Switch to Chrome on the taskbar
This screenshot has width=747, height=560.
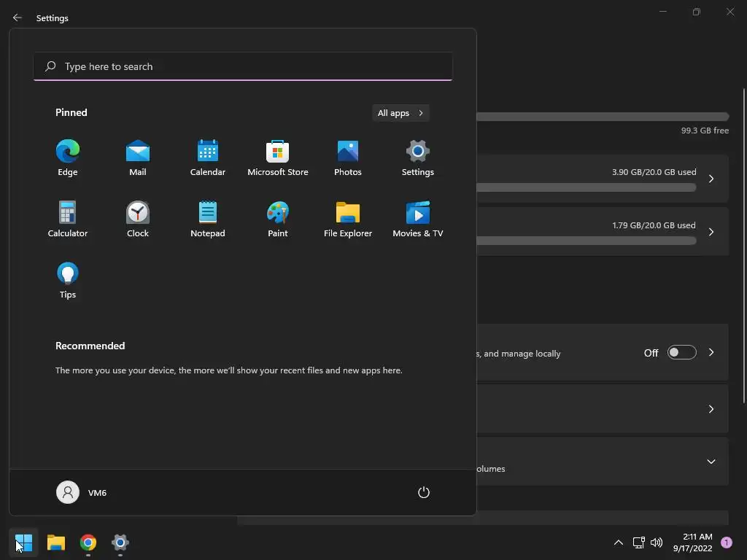tap(88, 542)
